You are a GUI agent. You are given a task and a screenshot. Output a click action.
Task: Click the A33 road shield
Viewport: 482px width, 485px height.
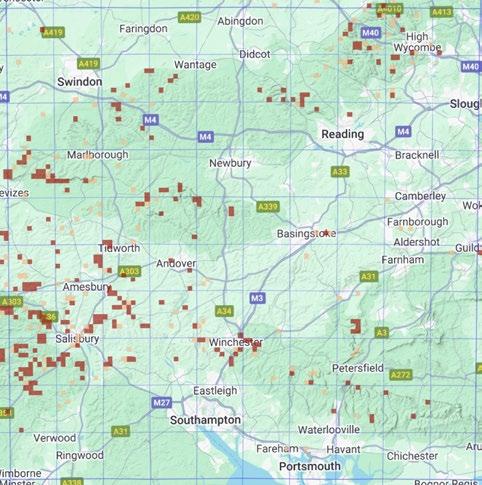pos(340,172)
